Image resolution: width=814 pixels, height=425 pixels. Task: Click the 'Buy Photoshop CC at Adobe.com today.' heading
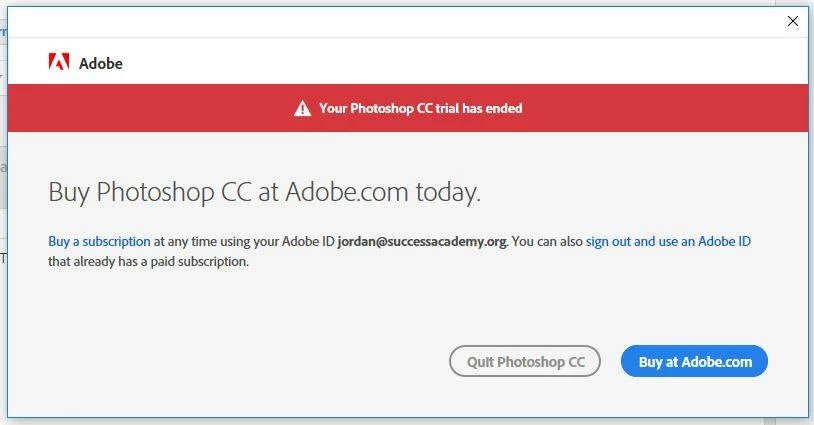(x=264, y=193)
